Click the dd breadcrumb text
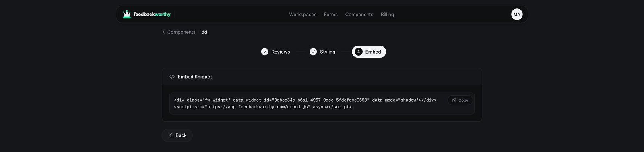 click(x=204, y=32)
